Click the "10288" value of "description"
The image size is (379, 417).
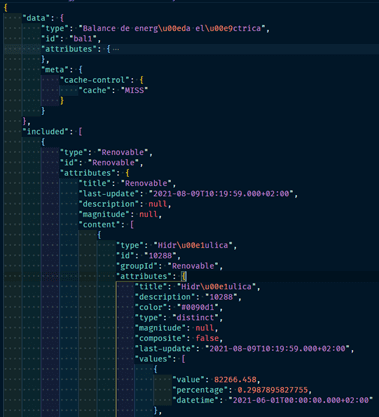pos(221,297)
